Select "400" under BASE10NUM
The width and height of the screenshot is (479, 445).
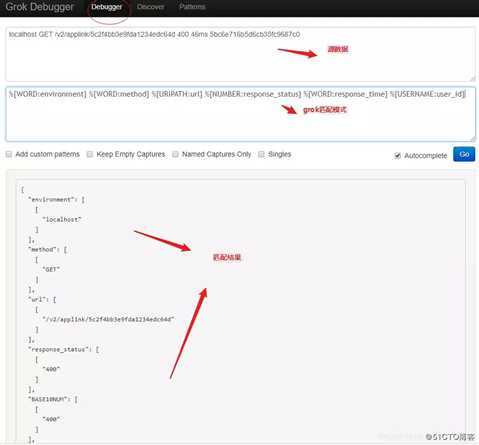point(51,419)
